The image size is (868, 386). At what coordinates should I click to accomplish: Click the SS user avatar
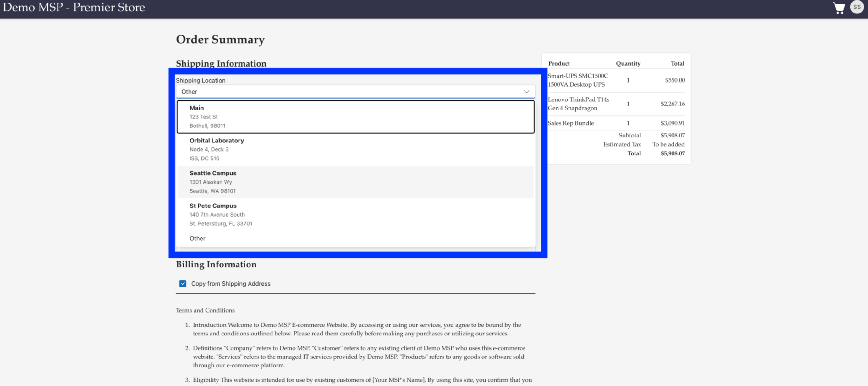pyautogui.click(x=857, y=7)
